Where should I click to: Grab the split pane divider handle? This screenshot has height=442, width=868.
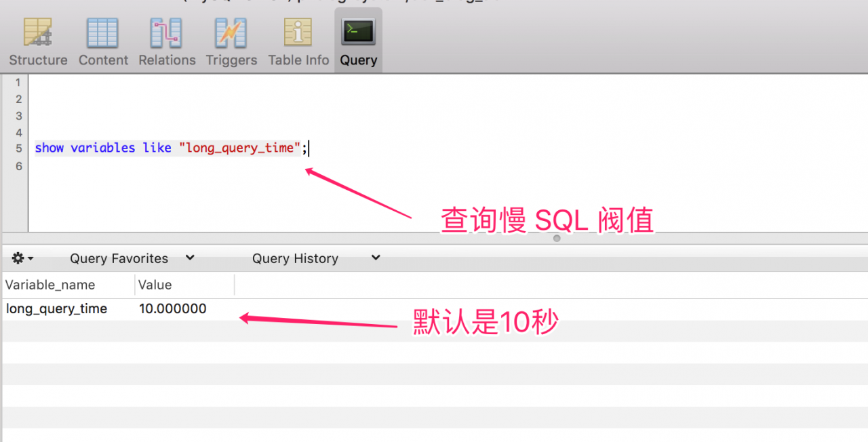557,239
